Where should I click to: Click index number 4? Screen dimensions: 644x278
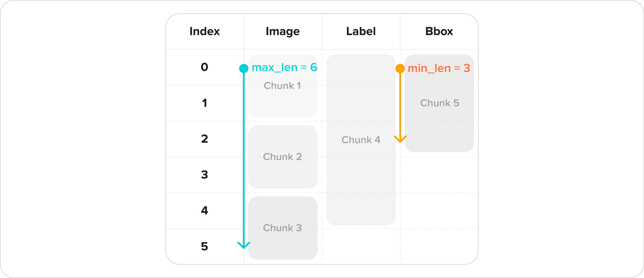pos(205,211)
